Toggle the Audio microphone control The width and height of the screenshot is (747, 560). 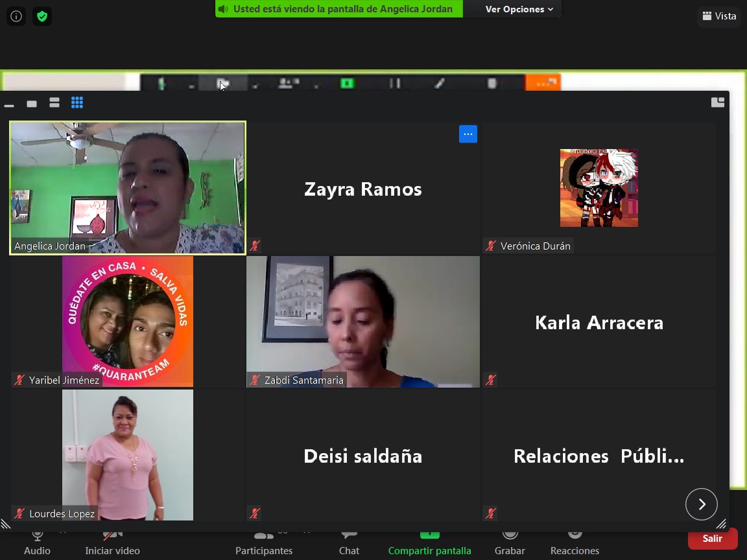[37, 544]
